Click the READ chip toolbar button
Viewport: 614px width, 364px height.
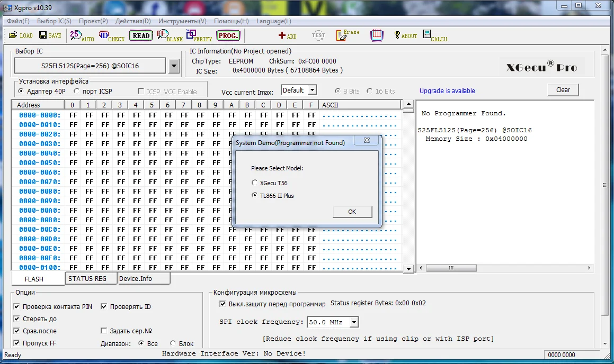pyautogui.click(x=141, y=35)
